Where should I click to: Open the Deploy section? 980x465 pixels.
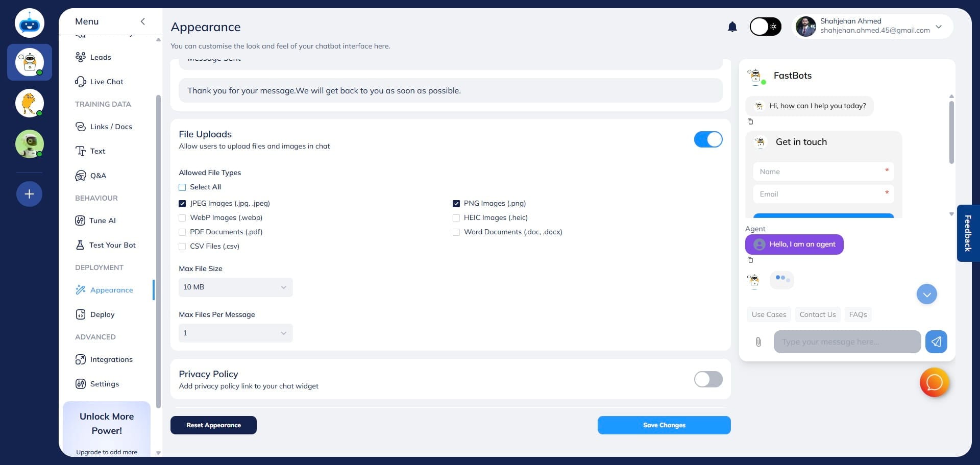102,314
